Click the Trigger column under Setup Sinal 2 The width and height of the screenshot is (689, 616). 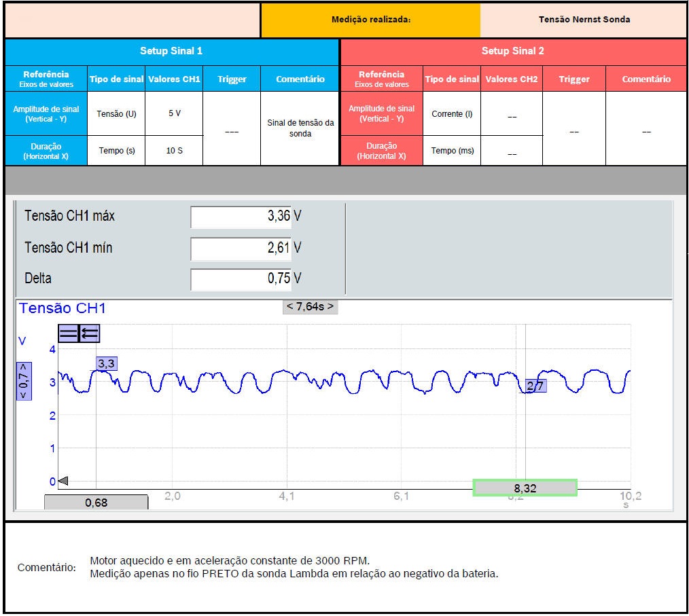click(x=573, y=79)
